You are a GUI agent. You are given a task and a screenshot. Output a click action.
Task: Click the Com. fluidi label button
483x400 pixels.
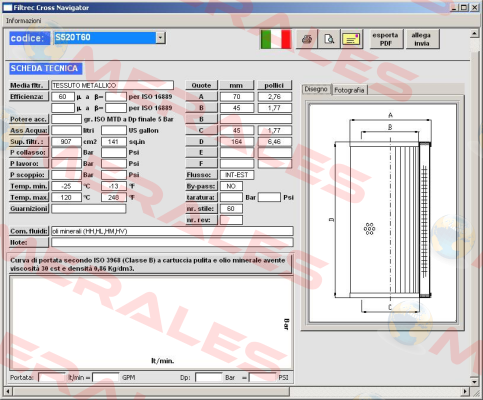pyautogui.click(x=29, y=231)
